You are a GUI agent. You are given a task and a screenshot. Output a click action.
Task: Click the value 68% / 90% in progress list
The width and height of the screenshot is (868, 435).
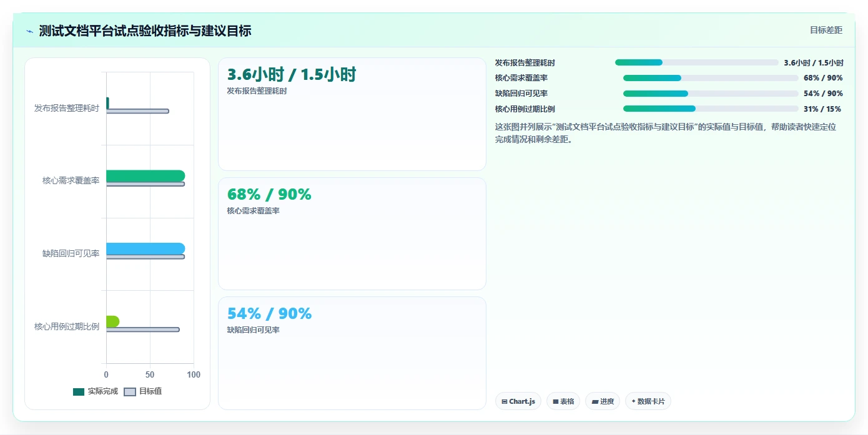click(823, 78)
